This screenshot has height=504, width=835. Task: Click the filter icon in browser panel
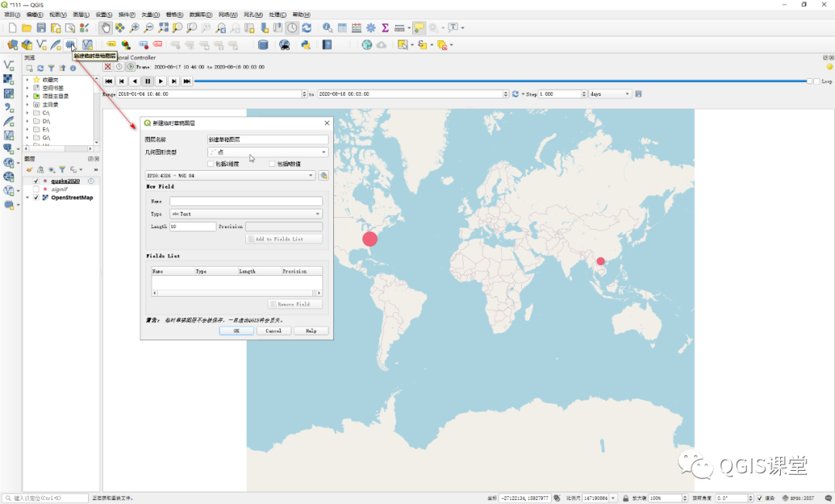[51, 68]
